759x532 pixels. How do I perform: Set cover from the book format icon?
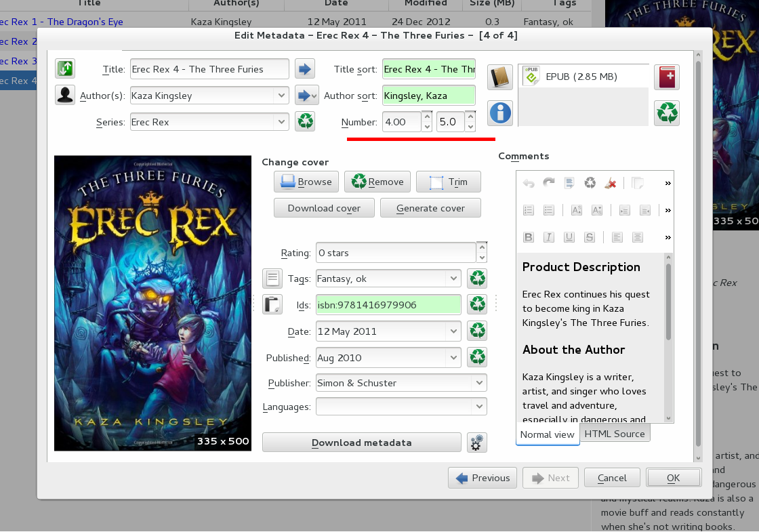coord(500,77)
